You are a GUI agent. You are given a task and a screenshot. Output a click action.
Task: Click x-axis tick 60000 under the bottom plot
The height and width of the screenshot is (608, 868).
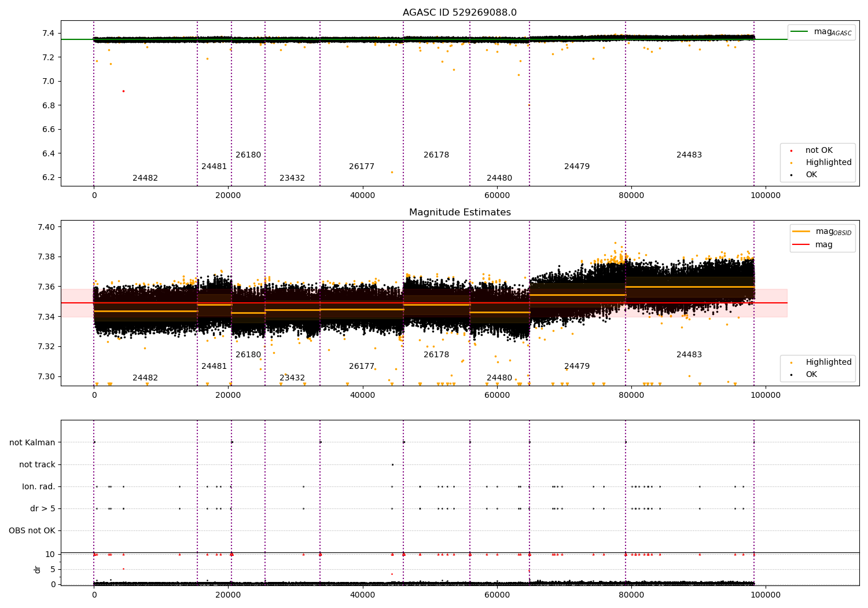[x=497, y=595]
